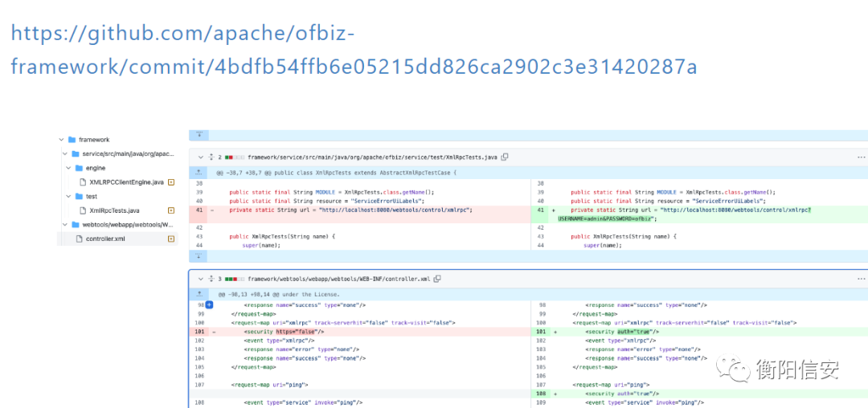The image size is (868, 408).
Task: Add a comment on controller.xml line 98
Action: point(209,304)
